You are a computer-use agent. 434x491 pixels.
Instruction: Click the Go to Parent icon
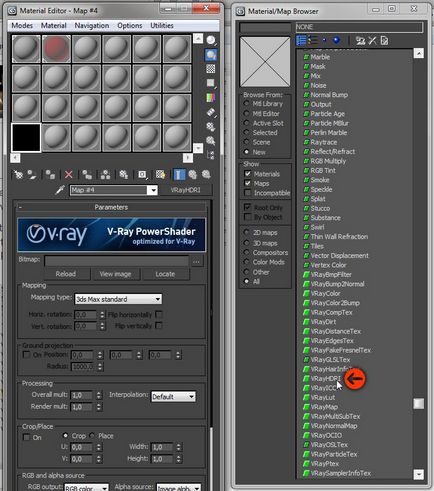click(x=193, y=174)
